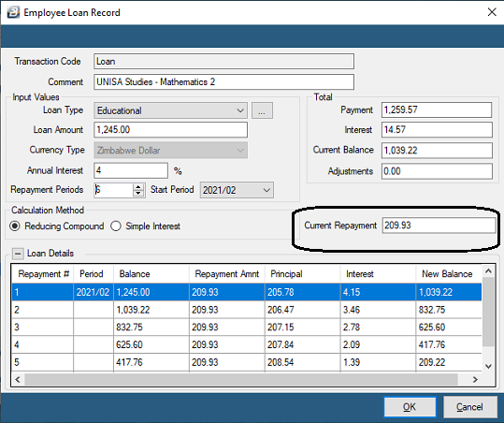Open the Loan Type dropdown
Screen dimensions: 504x423
click(170, 110)
